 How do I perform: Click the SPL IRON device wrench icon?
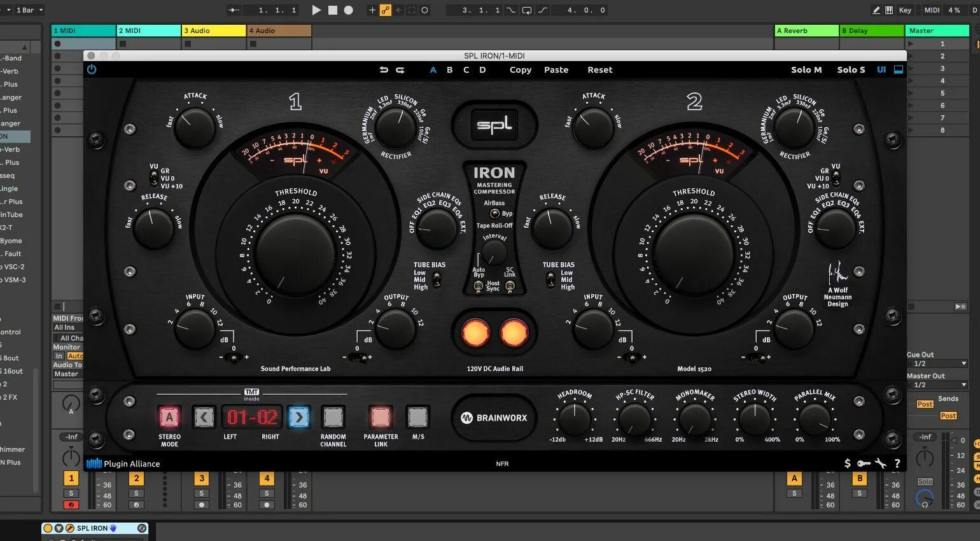coord(70,528)
